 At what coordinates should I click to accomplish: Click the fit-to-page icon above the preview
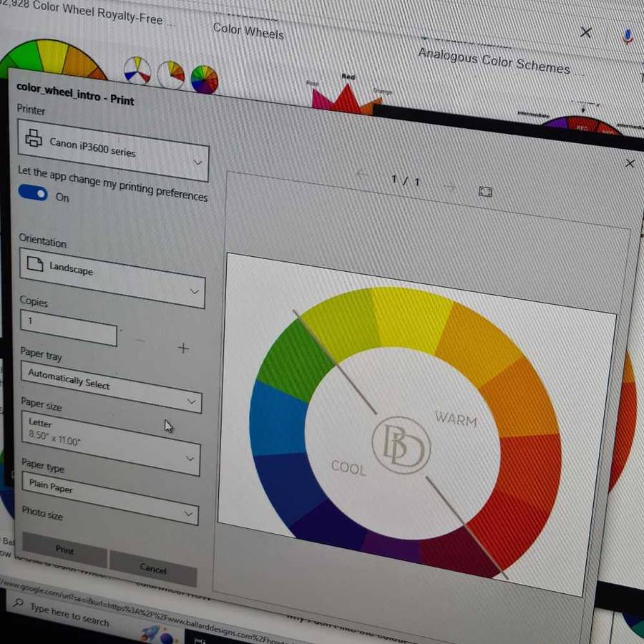[x=485, y=192]
